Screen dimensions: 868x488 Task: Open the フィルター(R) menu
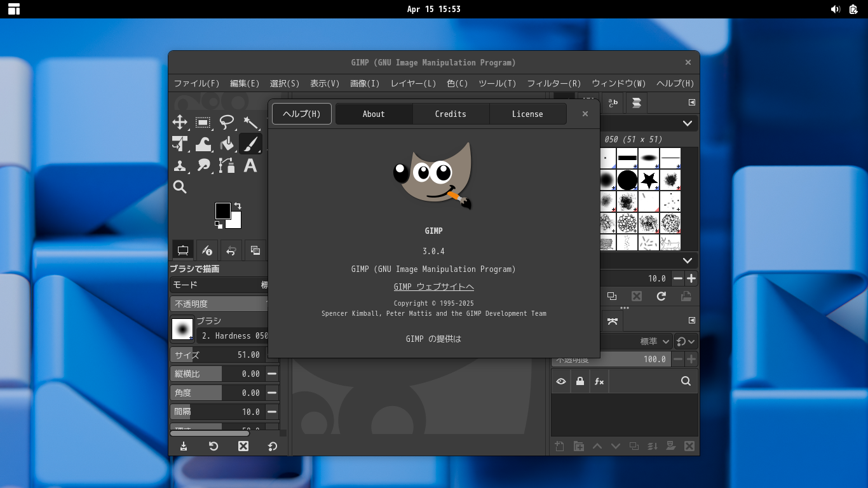(553, 83)
